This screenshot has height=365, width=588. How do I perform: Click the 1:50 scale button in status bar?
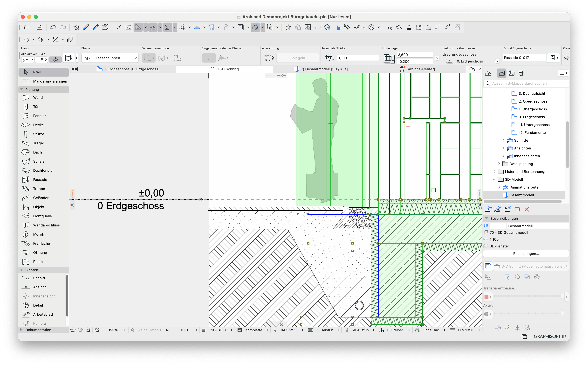pos(184,330)
